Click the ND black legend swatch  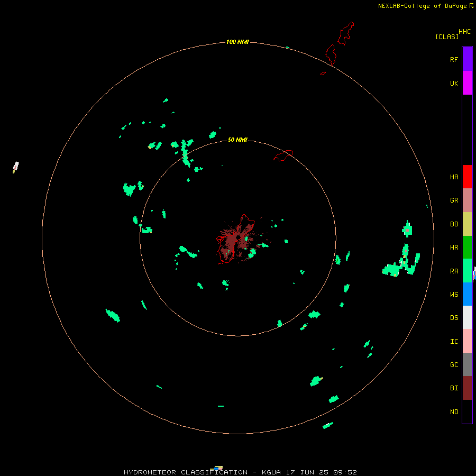tap(467, 411)
